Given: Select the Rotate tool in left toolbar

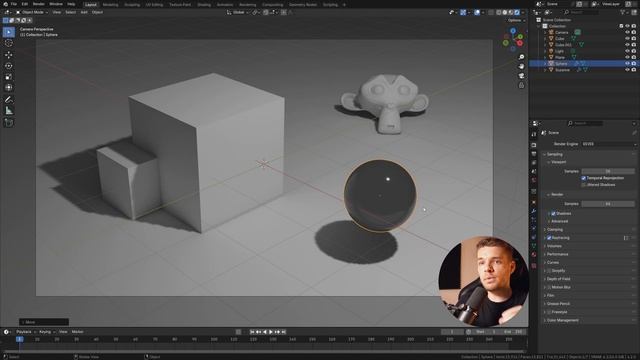Looking at the screenshot, I should (9, 66).
